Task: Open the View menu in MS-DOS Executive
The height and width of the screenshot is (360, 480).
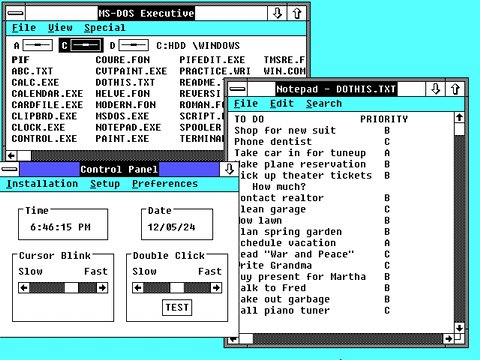Action: coord(60,28)
